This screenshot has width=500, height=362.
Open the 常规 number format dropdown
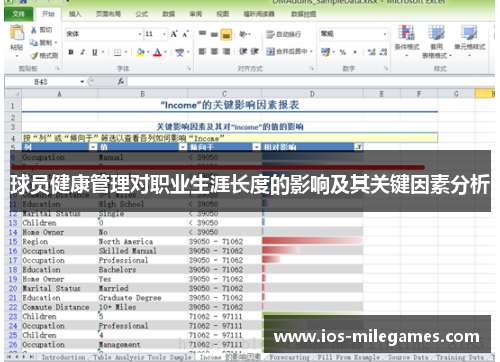pyautogui.click(x=385, y=34)
